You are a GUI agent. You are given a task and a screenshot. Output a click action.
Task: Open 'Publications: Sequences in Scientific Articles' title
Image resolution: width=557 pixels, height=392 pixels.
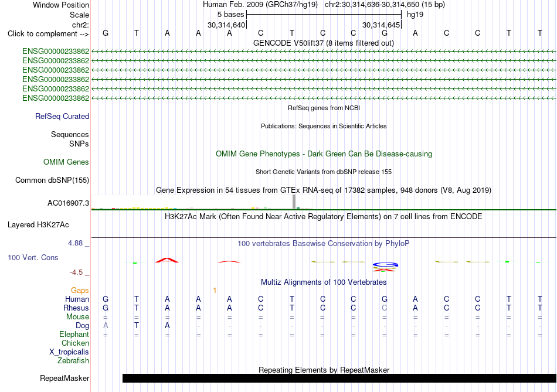click(x=324, y=126)
